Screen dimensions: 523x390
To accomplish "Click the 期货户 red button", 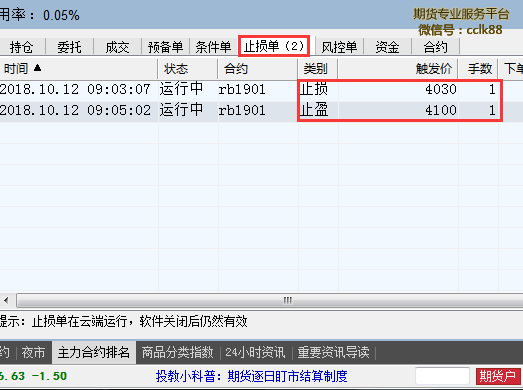I will (x=498, y=376).
